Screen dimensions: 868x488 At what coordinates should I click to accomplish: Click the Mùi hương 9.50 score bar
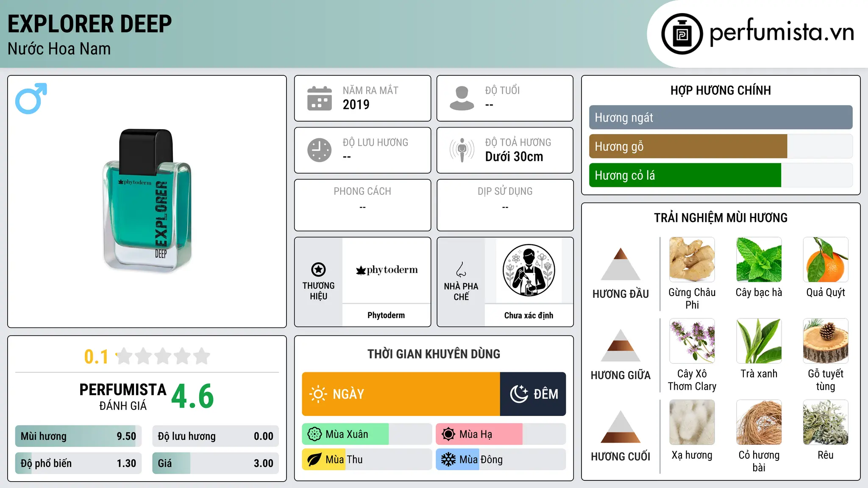(78, 436)
